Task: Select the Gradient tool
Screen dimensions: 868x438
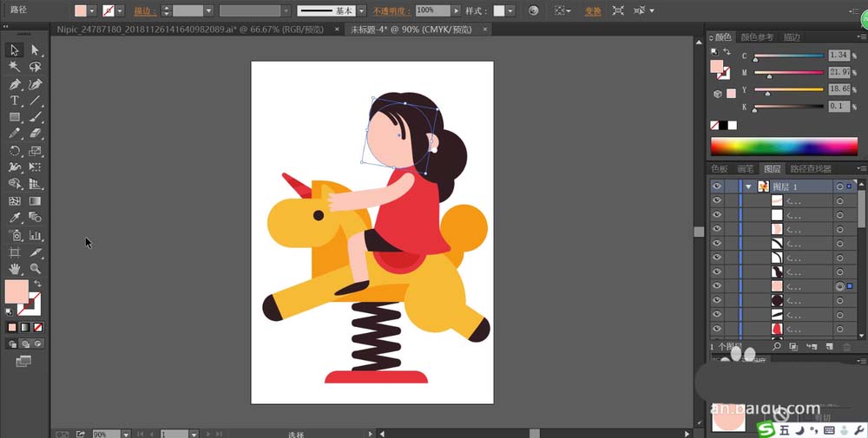Action: (x=36, y=200)
